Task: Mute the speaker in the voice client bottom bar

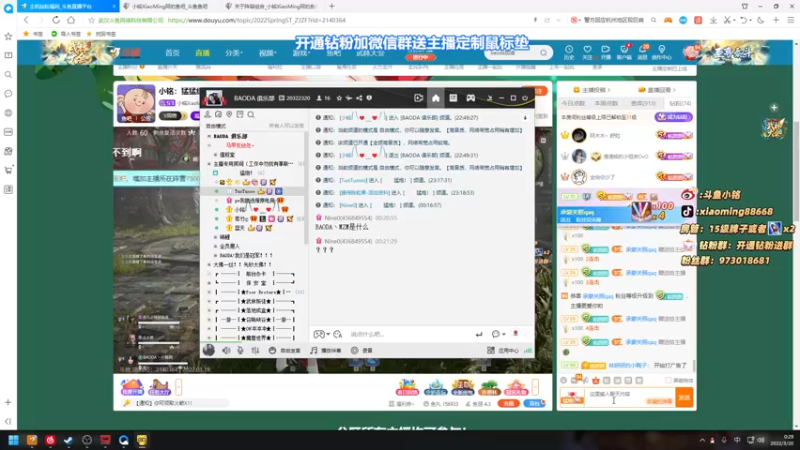Action: click(226, 351)
